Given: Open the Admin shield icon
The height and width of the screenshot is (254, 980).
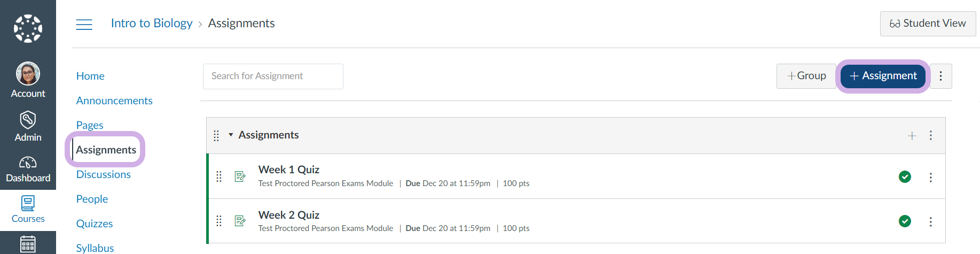Looking at the screenshot, I should 28,120.
